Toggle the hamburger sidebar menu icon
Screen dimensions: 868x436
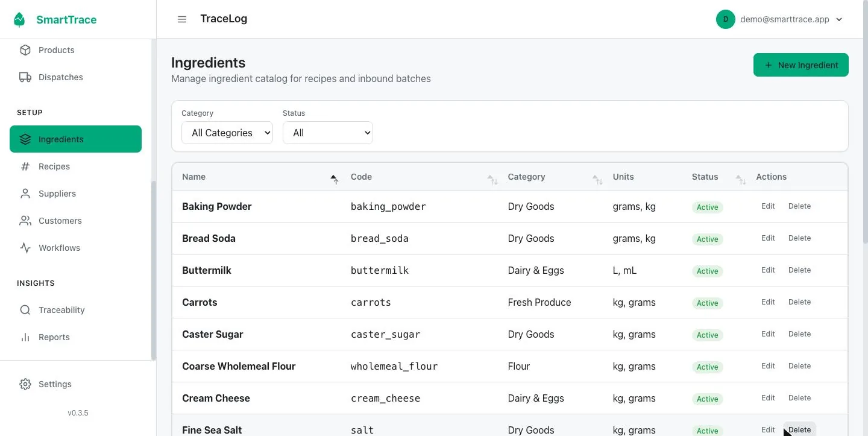pos(182,19)
